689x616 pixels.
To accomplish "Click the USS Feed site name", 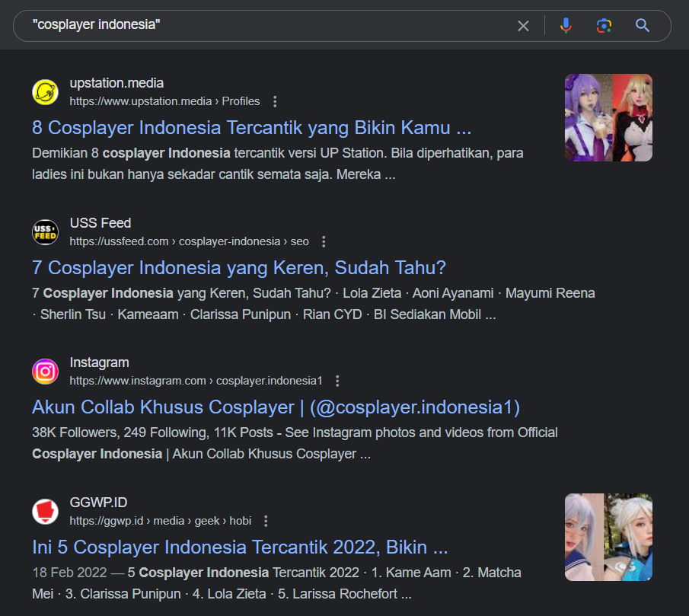I will tap(100, 223).
